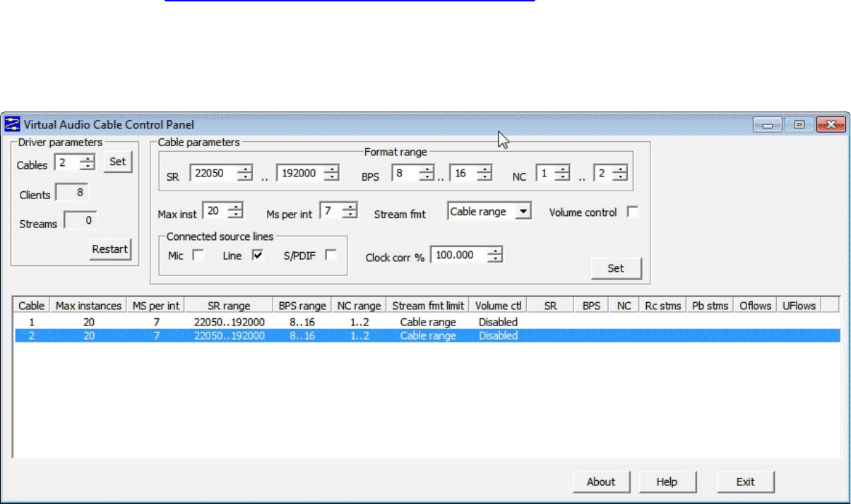
Task: Click the Streams field showing 0
Action: pyautogui.click(x=80, y=221)
